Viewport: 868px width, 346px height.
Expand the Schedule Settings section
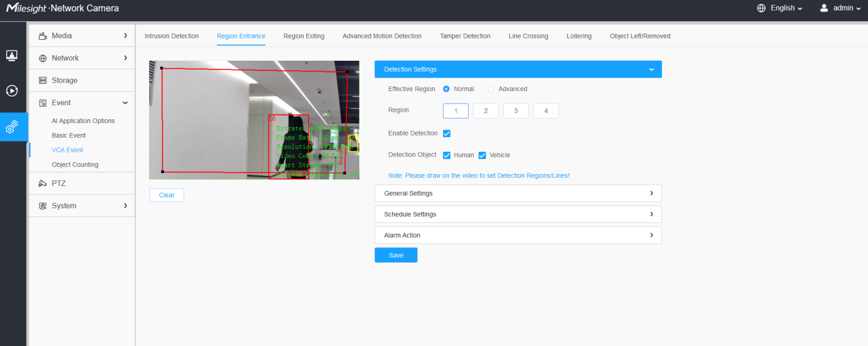[518, 214]
